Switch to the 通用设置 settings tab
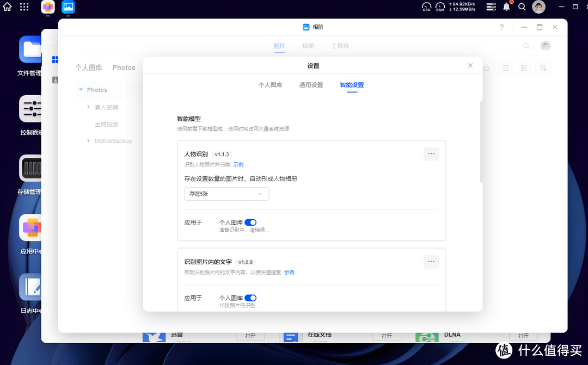 click(311, 85)
